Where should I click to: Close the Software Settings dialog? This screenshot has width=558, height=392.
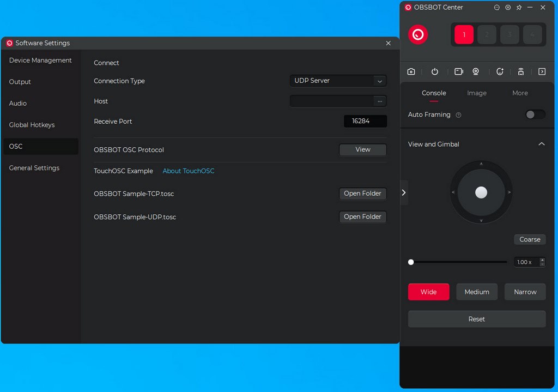pyautogui.click(x=388, y=43)
